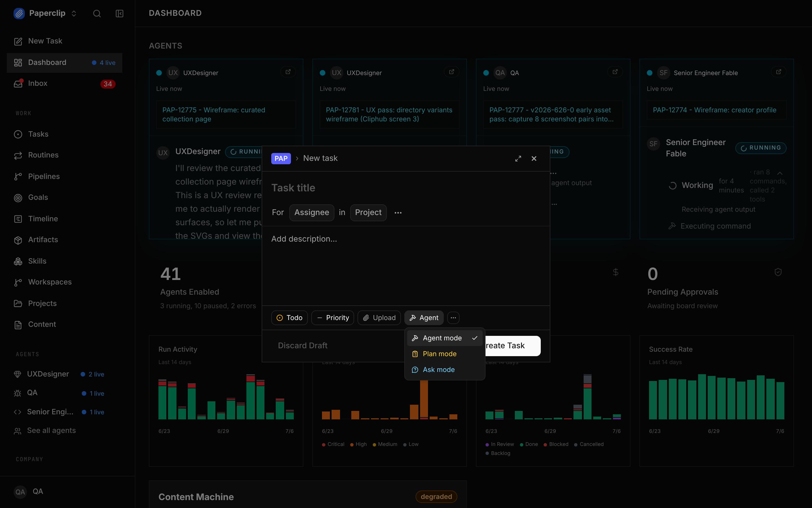Open the Project selector
Viewport: 812px width, 508px height.
368,213
